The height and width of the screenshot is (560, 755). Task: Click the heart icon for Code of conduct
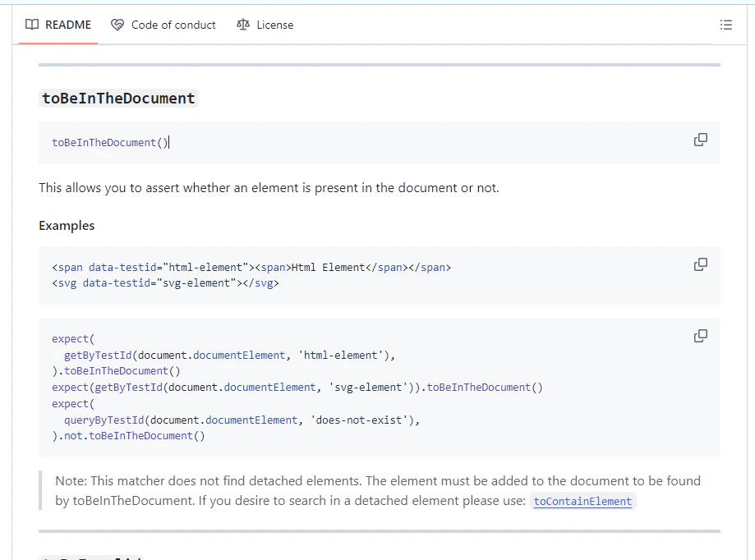click(117, 25)
